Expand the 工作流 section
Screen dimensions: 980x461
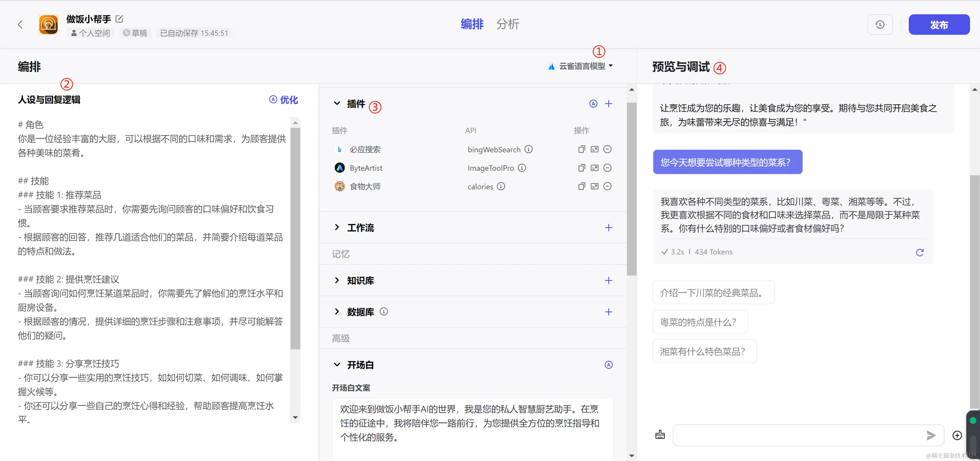(x=337, y=227)
